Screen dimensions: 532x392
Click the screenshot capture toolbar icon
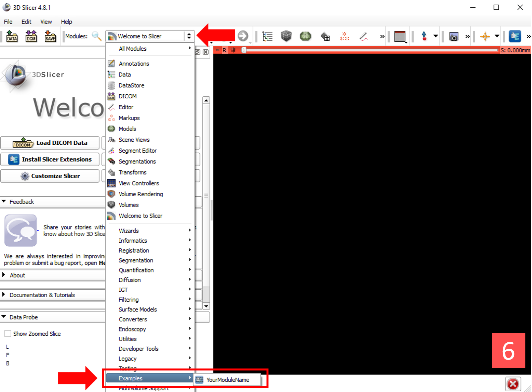click(454, 36)
